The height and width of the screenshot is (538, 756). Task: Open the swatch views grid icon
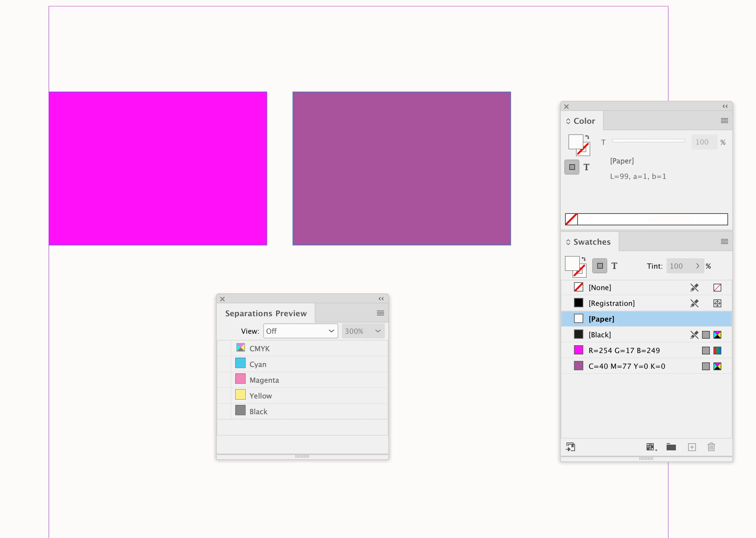click(651, 447)
